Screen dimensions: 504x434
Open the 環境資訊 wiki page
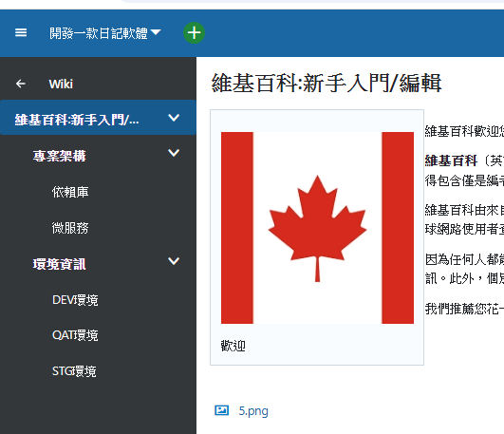60,264
